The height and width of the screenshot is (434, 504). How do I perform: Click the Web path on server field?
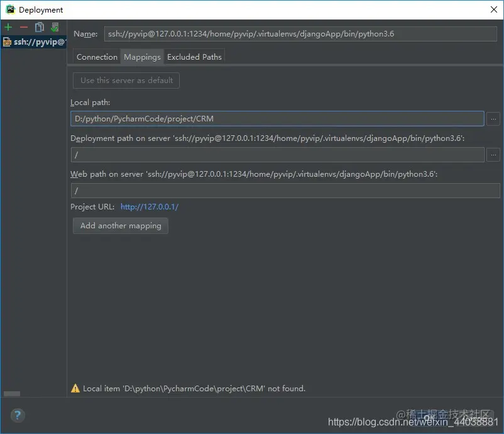(285, 191)
